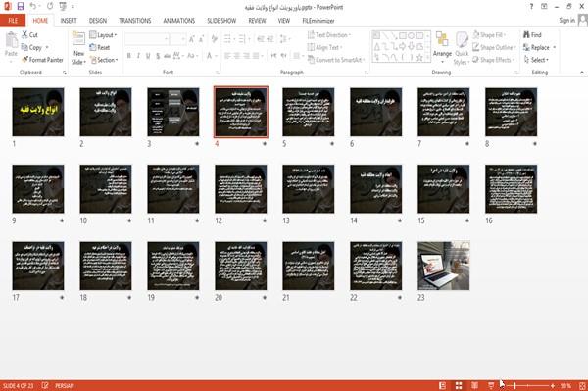588x391 pixels.
Task: Expand the Layout dropdown
Action: tap(103, 35)
